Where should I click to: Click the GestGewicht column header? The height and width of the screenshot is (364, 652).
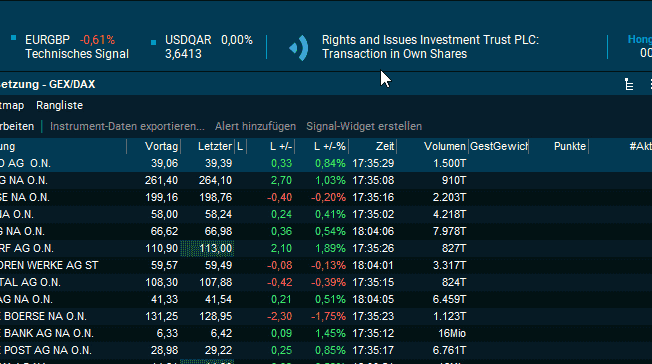[499, 146]
